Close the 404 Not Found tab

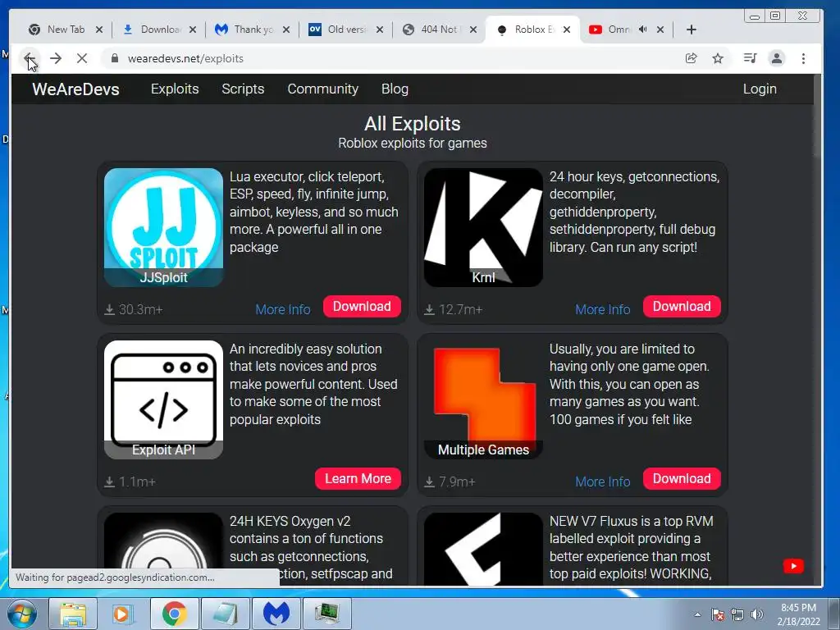coord(473,30)
